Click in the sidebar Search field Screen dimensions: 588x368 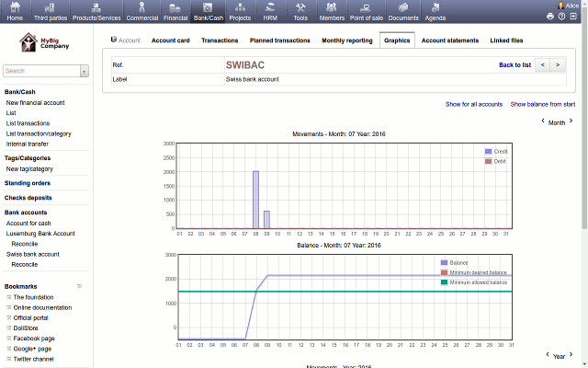coord(40,71)
